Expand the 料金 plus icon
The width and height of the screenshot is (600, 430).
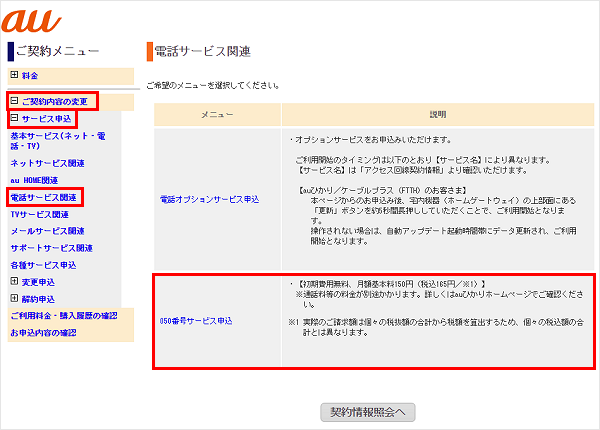pos(14,75)
